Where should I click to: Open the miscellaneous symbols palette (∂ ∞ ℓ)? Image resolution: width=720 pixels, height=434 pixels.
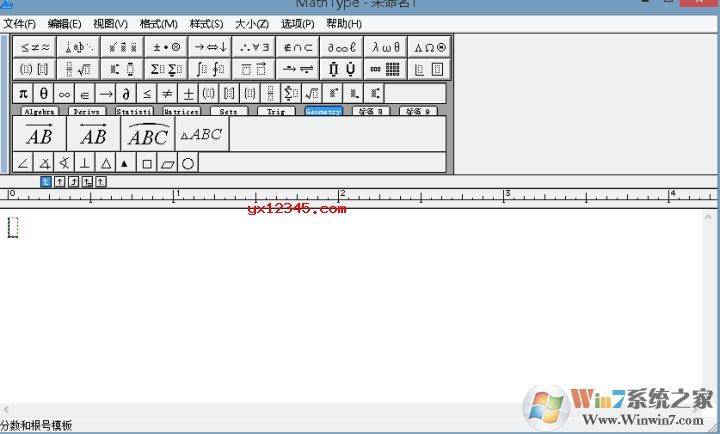point(341,47)
